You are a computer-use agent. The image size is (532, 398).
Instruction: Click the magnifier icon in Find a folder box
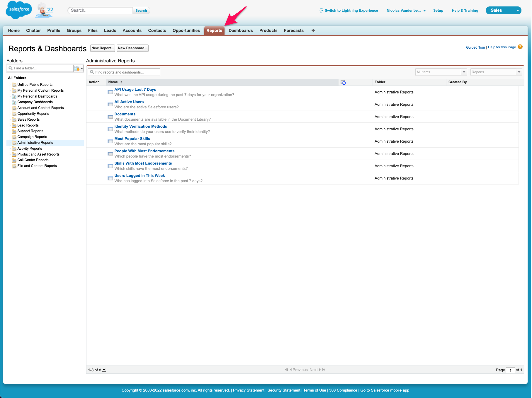[x=11, y=68]
